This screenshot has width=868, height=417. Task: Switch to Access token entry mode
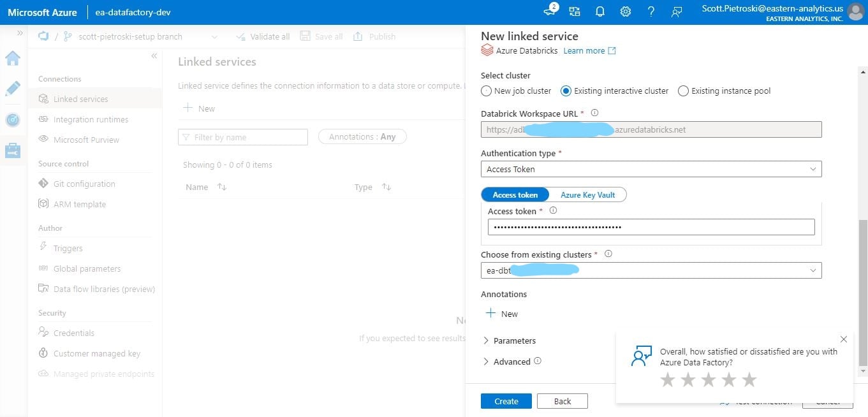pos(515,194)
